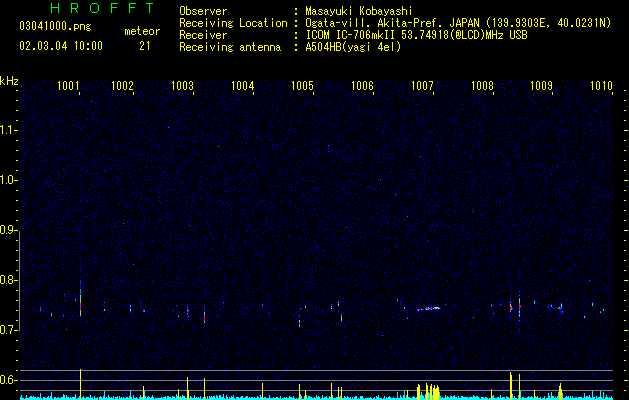Click the 1.0 kHz frequency tick label
Image resolution: width=629 pixels, height=400 pixels.
8,180
